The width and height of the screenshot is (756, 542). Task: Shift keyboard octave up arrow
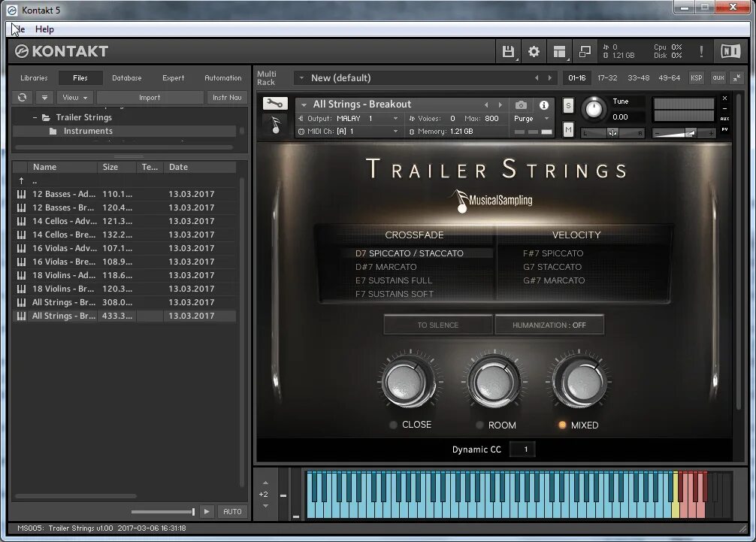(266, 483)
